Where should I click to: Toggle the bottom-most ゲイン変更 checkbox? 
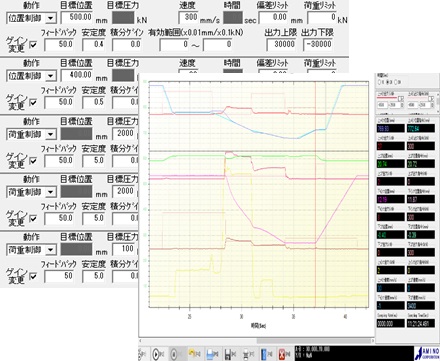tap(33, 276)
